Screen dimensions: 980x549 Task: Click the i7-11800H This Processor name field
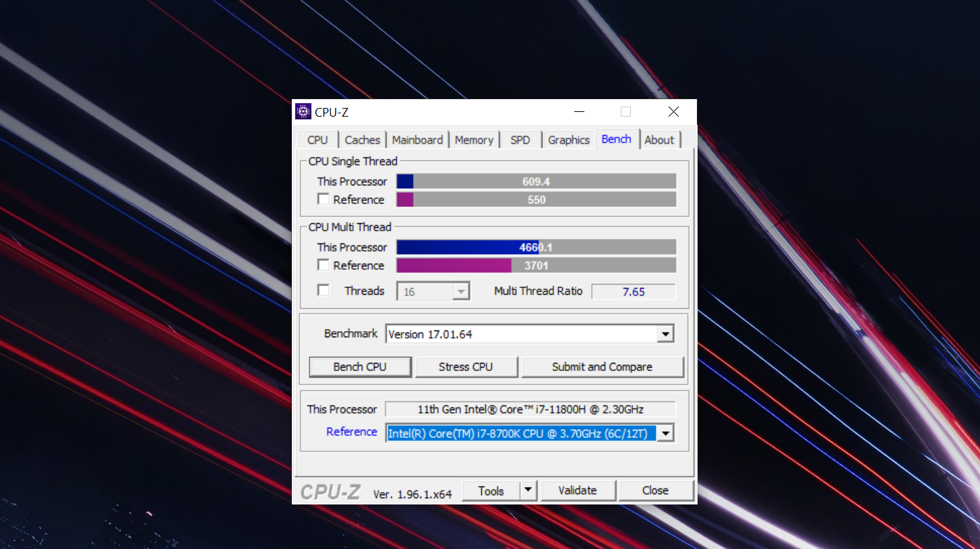(x=530, y=409)
